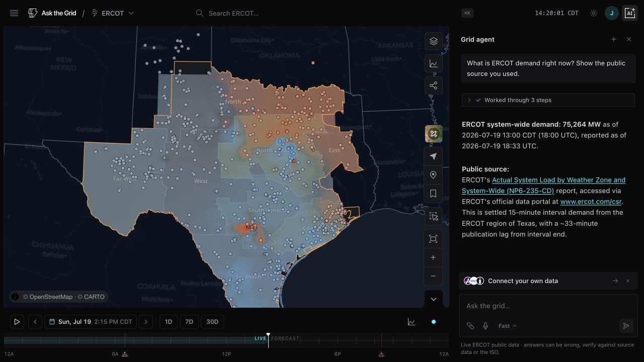Click the ⌘K shortcut badge
644x362 pixels.
[467, 13]
